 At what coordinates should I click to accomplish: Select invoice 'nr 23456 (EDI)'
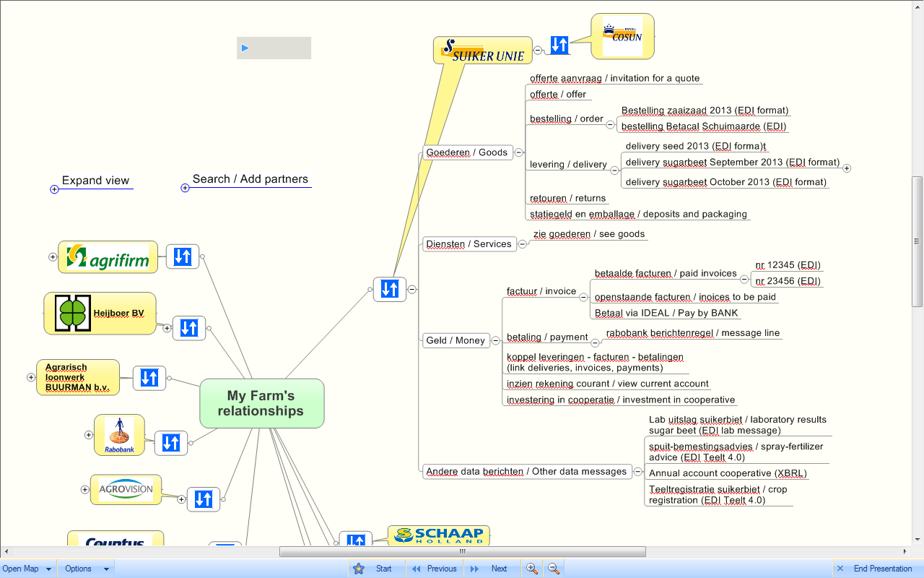pyautogui.click(x=788, y=281)
